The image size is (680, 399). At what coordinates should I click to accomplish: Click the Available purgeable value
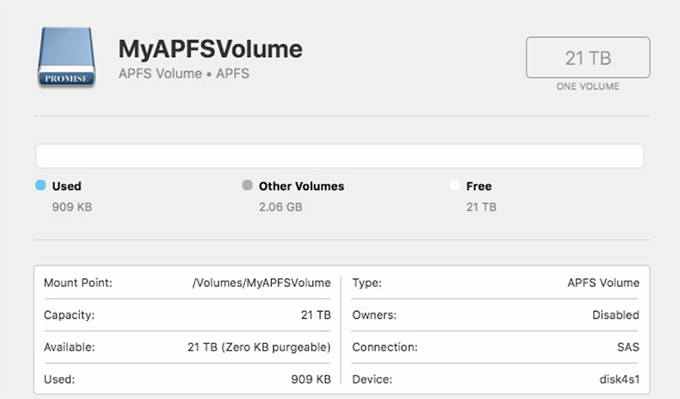point(259,347)
